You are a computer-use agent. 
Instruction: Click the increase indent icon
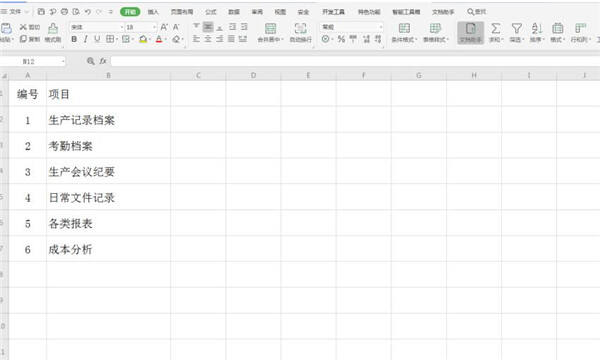coord(244,26)
